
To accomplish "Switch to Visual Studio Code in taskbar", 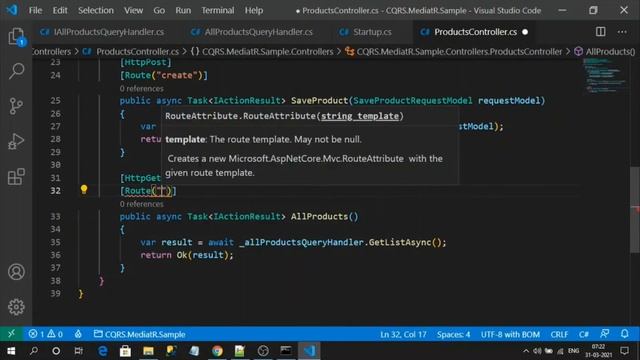I will pyautogui.click(x=309, y=351).
